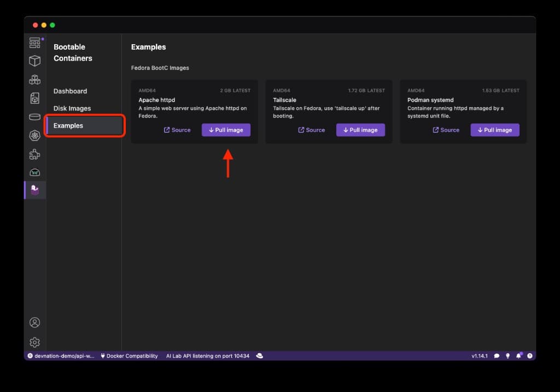Select Dashboard in the Bootable Containers menu

point(70,91)
